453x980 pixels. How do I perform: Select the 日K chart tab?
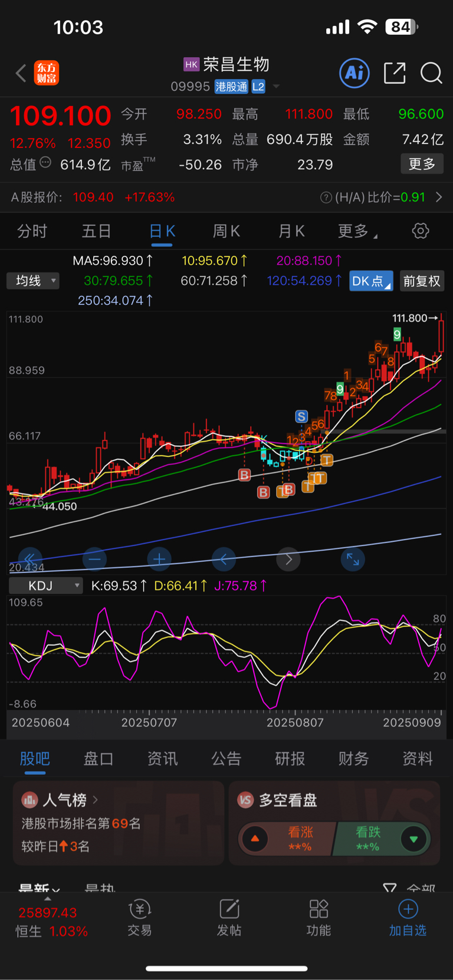click(x=162, y=231)
